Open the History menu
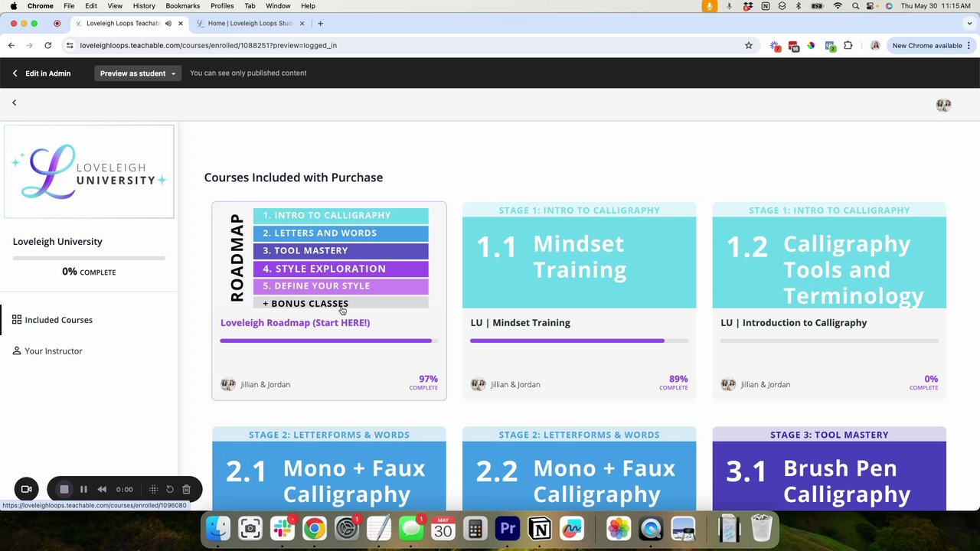980x551 pixels. [144, 5]
